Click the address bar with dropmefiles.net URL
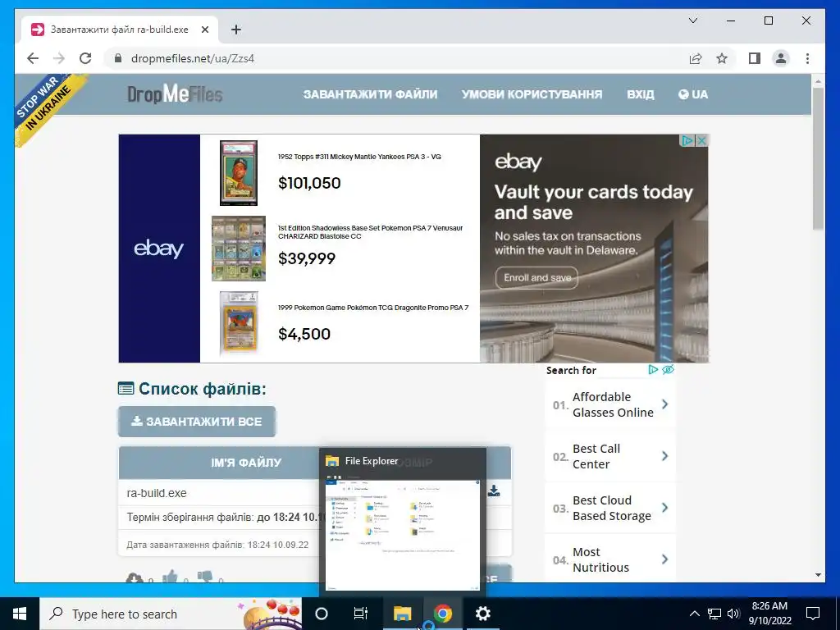This screenshot has height=630, width=840. pos(396,58)
